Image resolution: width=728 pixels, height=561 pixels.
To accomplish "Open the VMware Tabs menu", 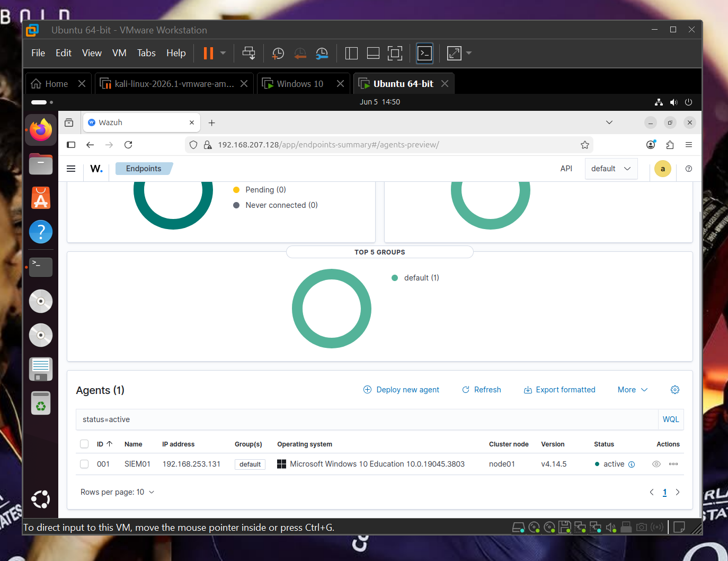I will click(x=146, y=53).
